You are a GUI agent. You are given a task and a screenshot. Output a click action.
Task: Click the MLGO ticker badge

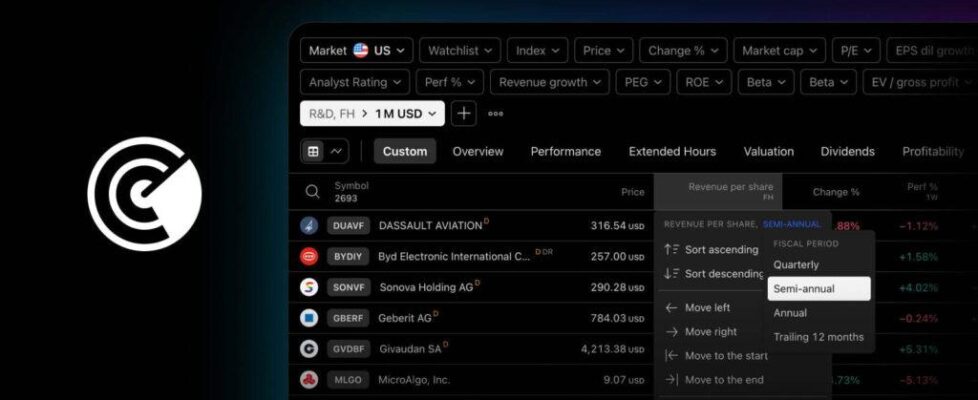[x=347, y=379]
